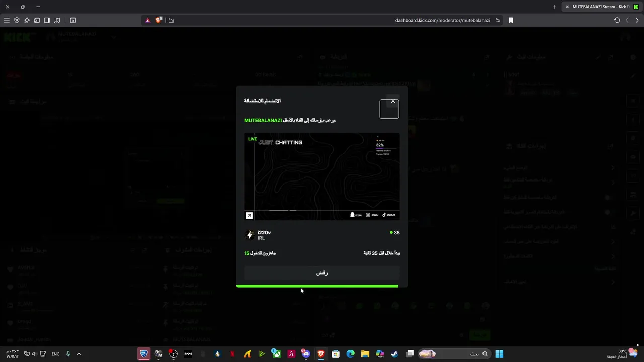The width and height of the screenshot is (644, 362).
Task: Open site settings icon beside URL
Action: pyautogui.click(x=498, y=20)
